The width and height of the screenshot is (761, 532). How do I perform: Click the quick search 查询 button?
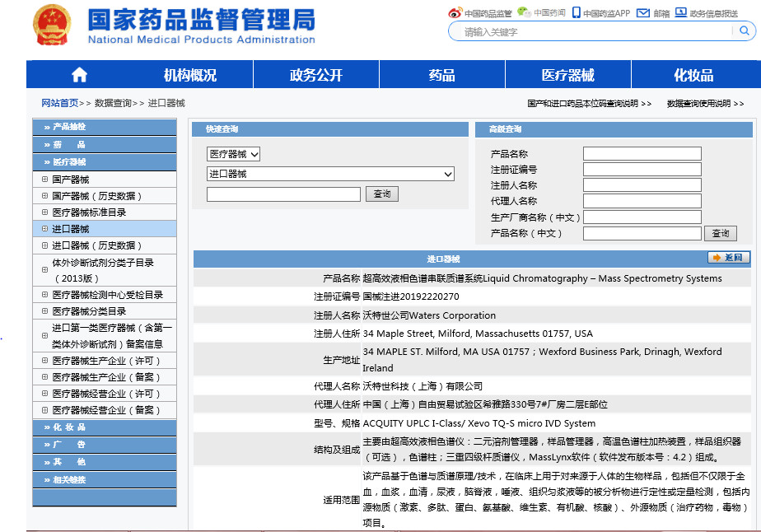tap(382, 194)
